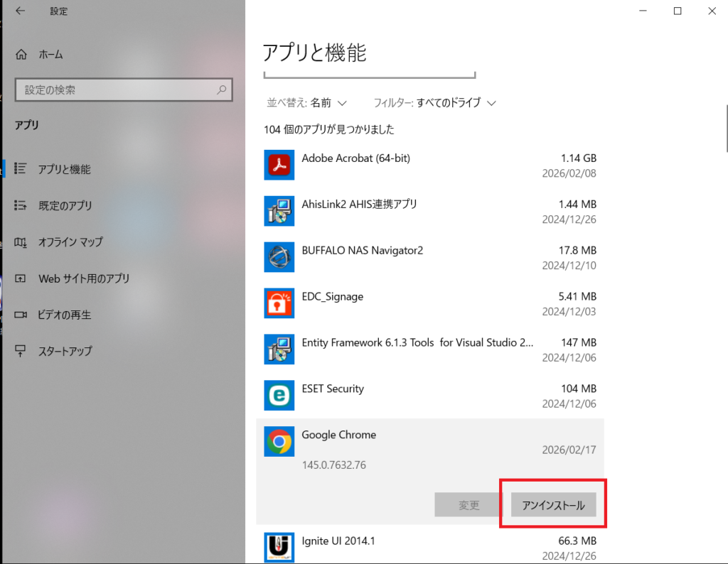Click the Adobe Acrobat app icon

pyautogui.click(x=279, y=165)
